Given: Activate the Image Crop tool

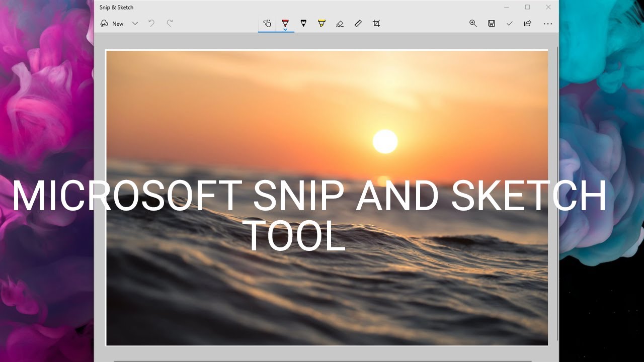Looking at the screenshot, I should click(376, 23).
